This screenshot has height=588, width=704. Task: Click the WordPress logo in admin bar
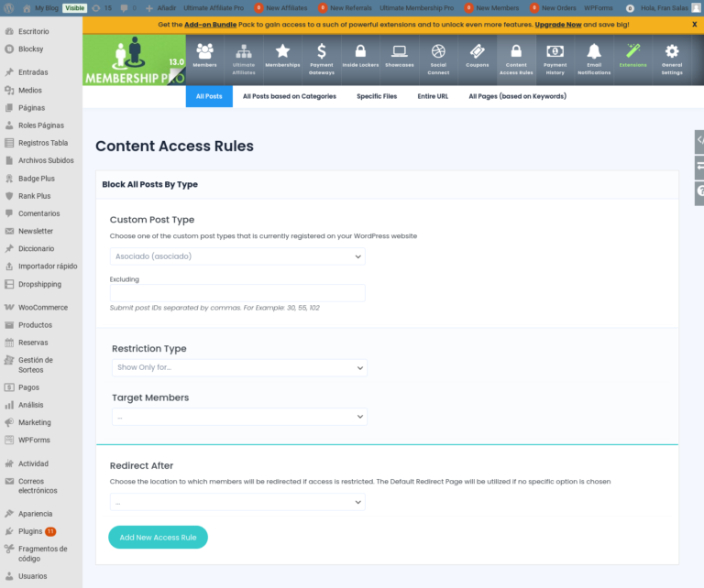click(x=9, y=8)
